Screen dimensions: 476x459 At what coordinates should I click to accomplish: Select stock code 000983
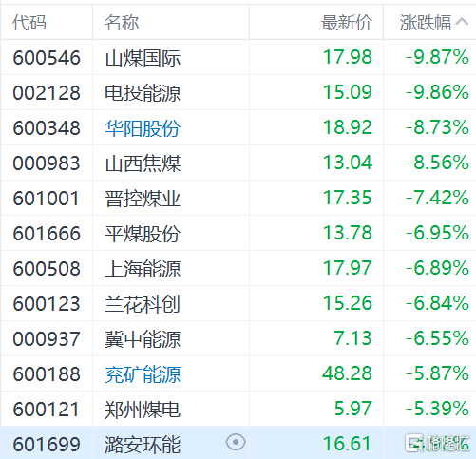click(x=47, y=163)
